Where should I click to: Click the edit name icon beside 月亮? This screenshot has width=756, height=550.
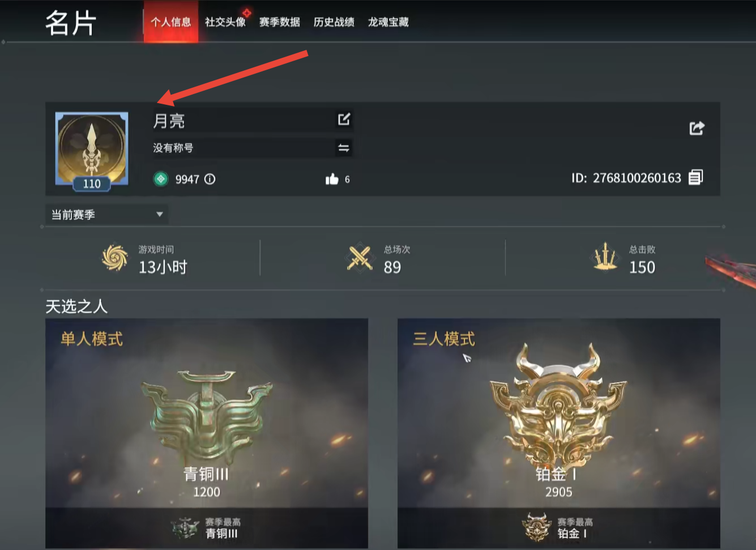(344, 120)
